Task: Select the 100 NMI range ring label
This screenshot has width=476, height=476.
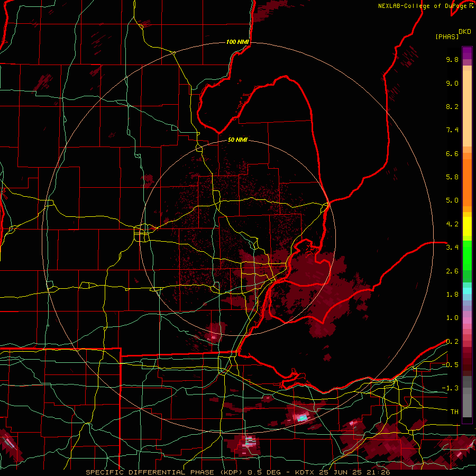Action: 237,42
